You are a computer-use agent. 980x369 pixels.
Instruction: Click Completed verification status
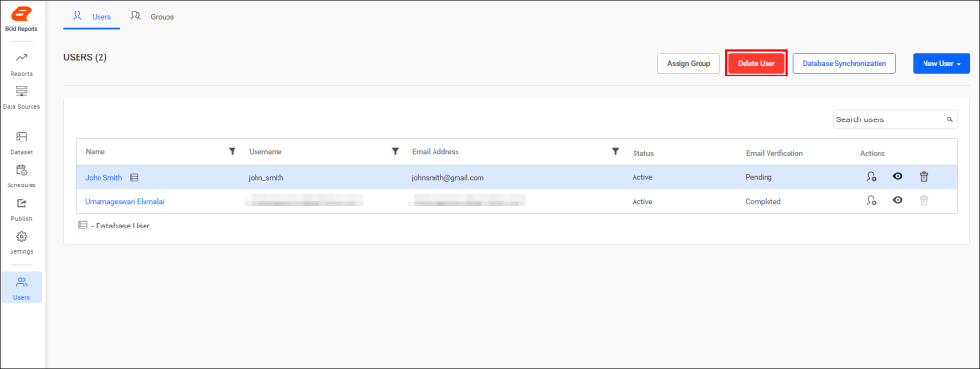click(763, 201)
